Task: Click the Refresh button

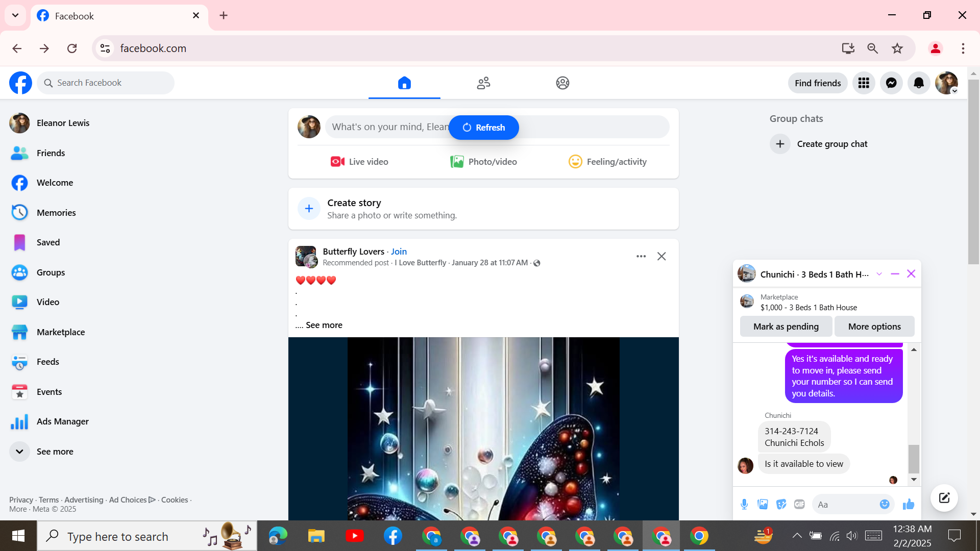Action: pos(483,128)
